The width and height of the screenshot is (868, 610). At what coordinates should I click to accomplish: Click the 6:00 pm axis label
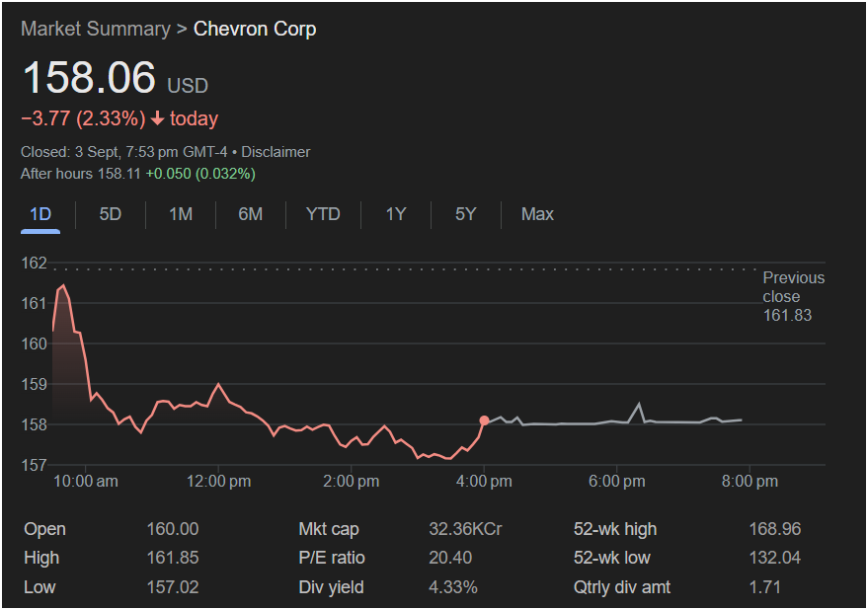[617, 482]
